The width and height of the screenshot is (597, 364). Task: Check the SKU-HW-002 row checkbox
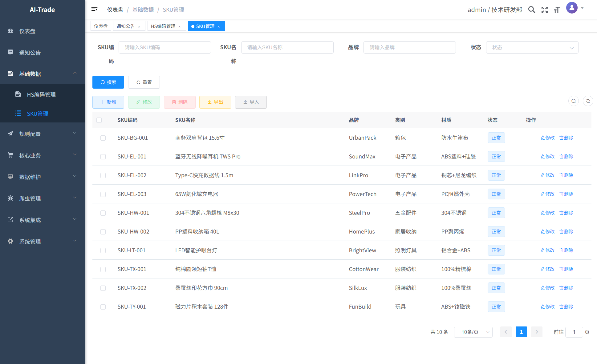click(103, 232)
